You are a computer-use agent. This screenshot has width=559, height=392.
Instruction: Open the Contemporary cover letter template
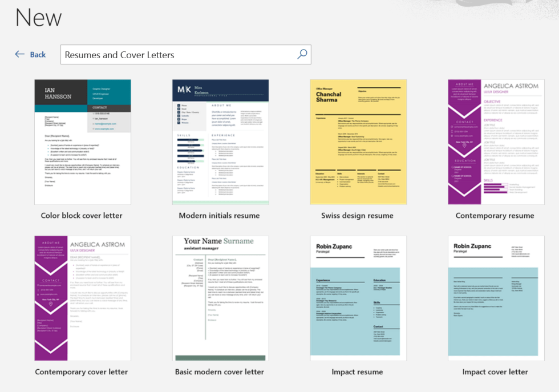(x=82, y=297)
